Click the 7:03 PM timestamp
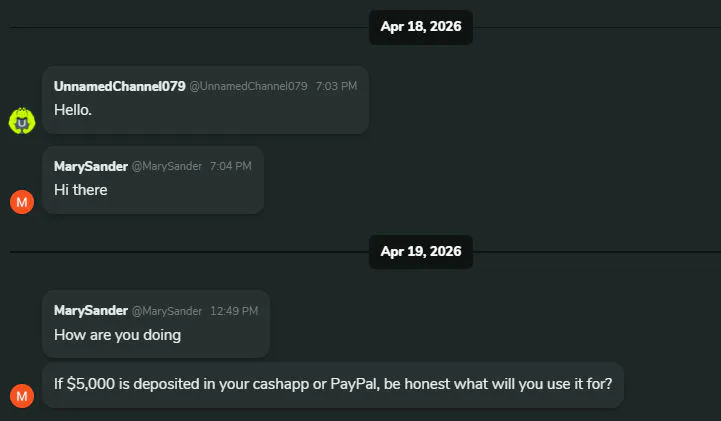The width and height of the screenshot is (721, 421). click(336, 87)
